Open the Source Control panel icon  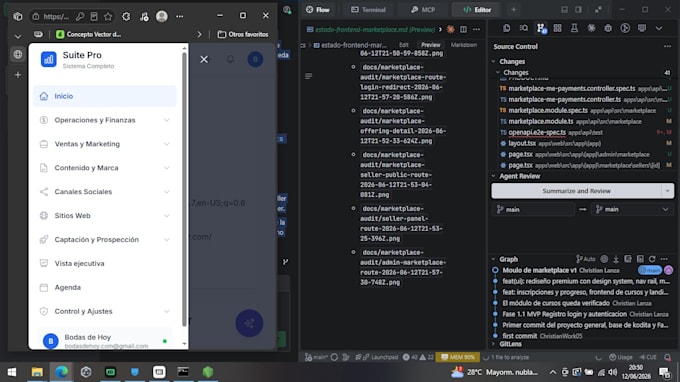pyautogui.click(x=541, y=28)
